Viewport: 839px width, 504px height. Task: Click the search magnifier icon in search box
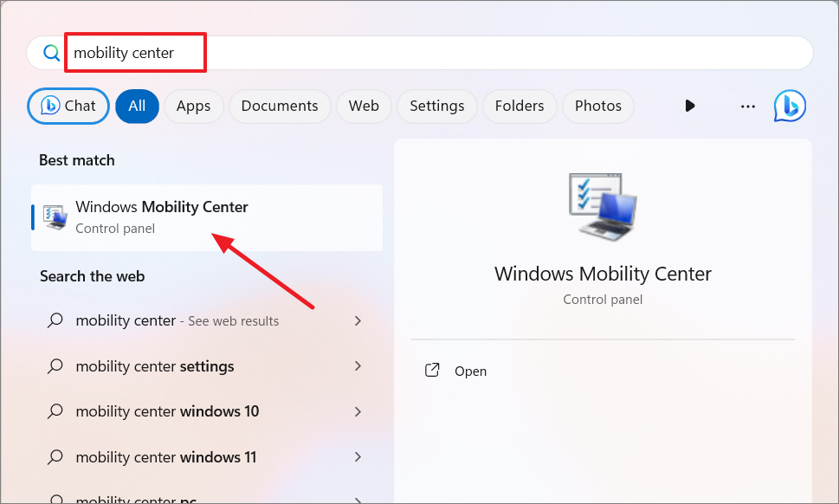click(x=51, y=53)
